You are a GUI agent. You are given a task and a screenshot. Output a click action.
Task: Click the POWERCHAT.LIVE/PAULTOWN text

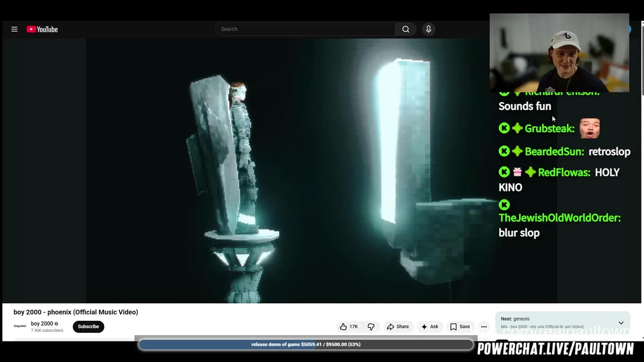tap(555, 349)
